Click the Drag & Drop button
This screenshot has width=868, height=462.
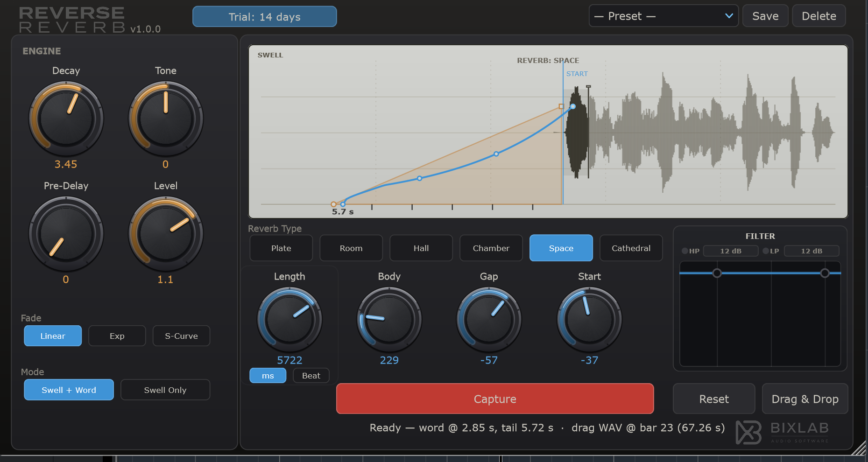805,399
